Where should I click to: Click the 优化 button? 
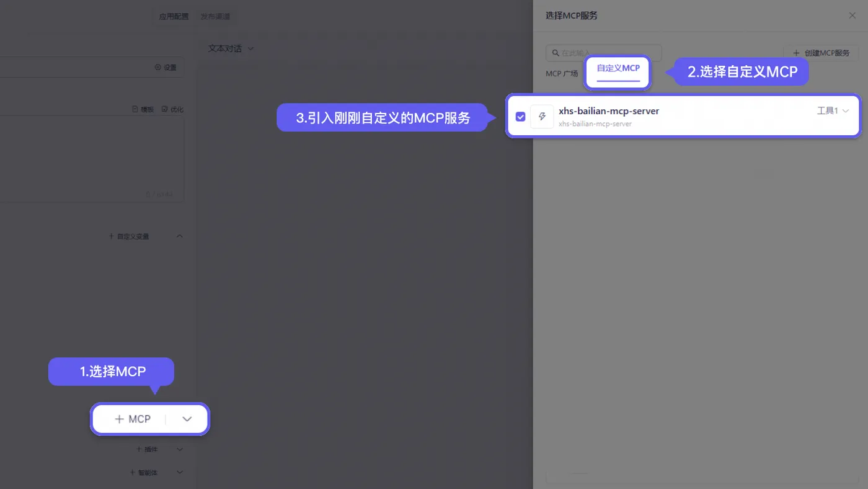[x=172, y=109]
